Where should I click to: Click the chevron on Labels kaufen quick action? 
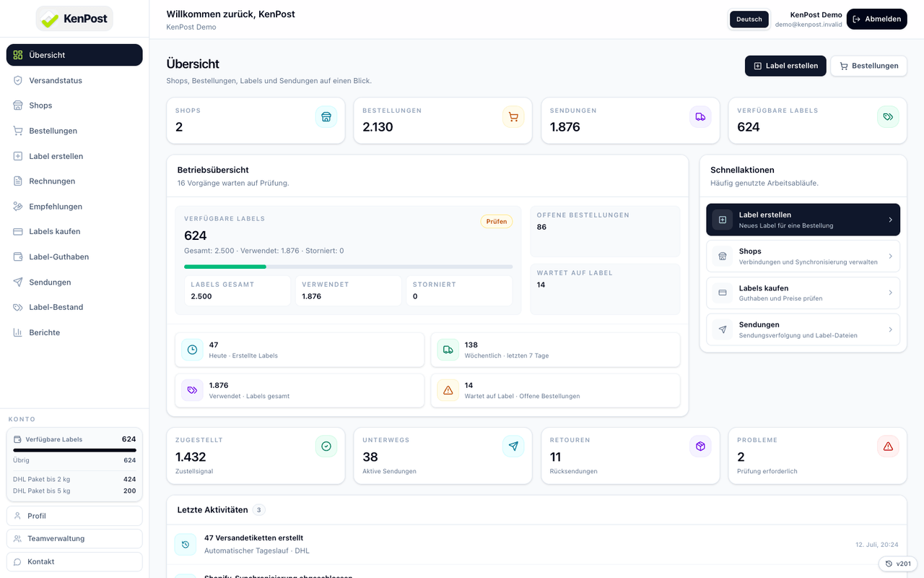coord(890,293)
